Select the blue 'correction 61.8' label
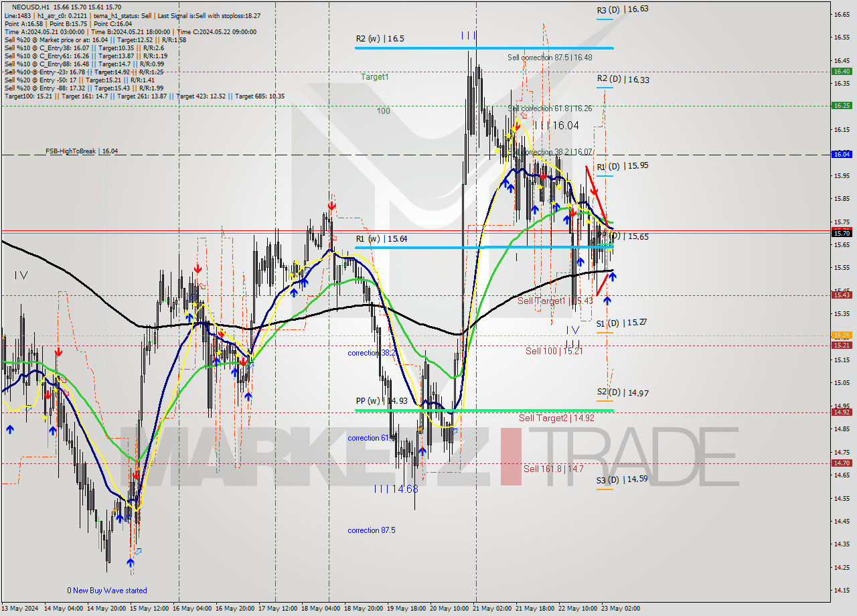 point(372,438)
